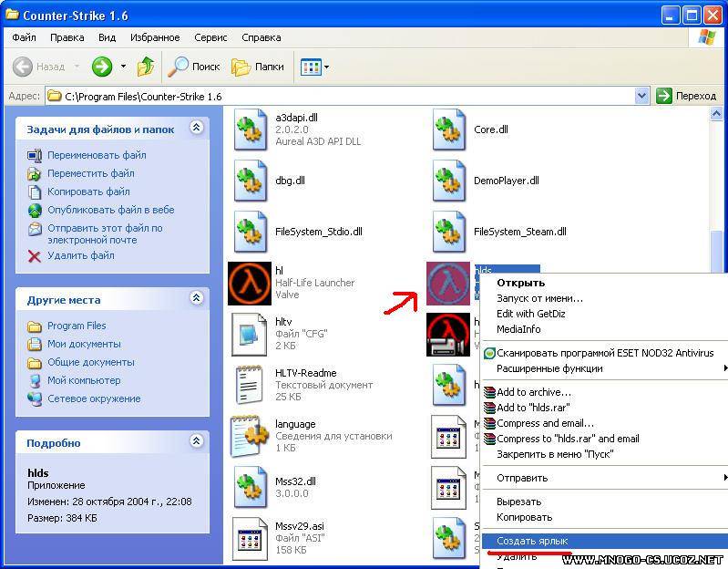Select the hl Half-Life Launcher icon
The width and height of the screenshot is (728, 569).
[x=250, y=284]
